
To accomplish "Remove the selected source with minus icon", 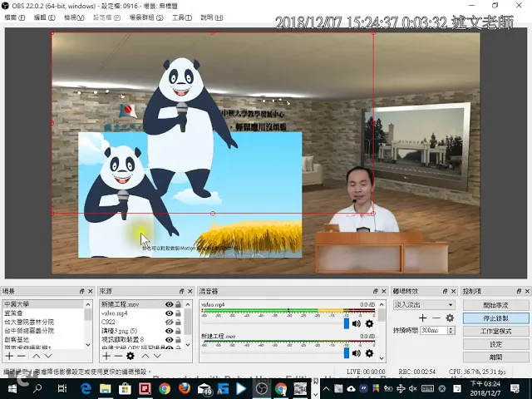I will pyautogui.click(x=118, y=356).
